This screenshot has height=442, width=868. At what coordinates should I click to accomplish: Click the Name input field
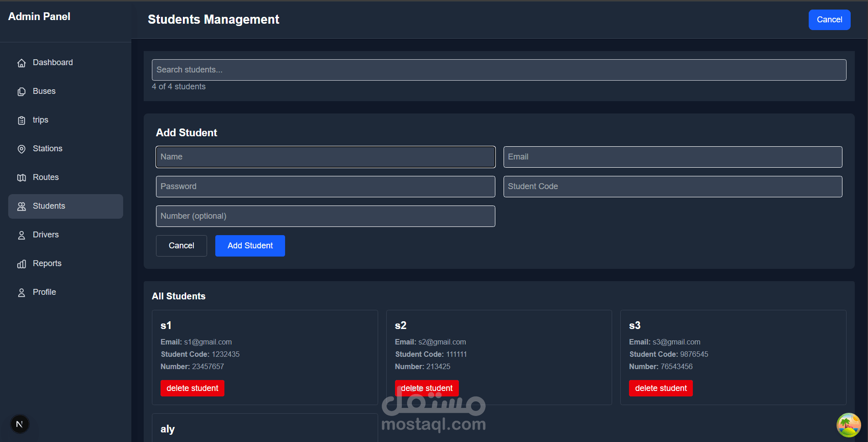[x=326, y=157]
